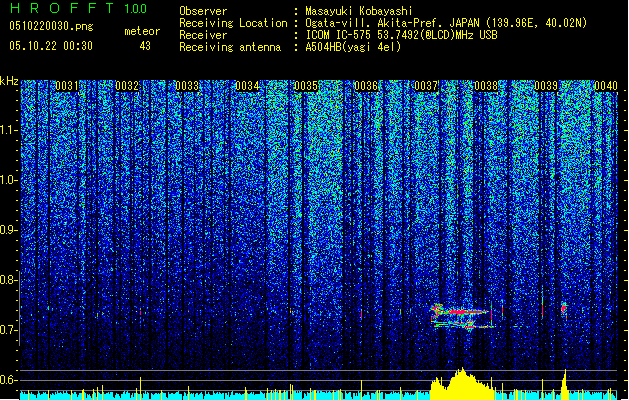Click time marker 0031

click(x=67, y=86)
